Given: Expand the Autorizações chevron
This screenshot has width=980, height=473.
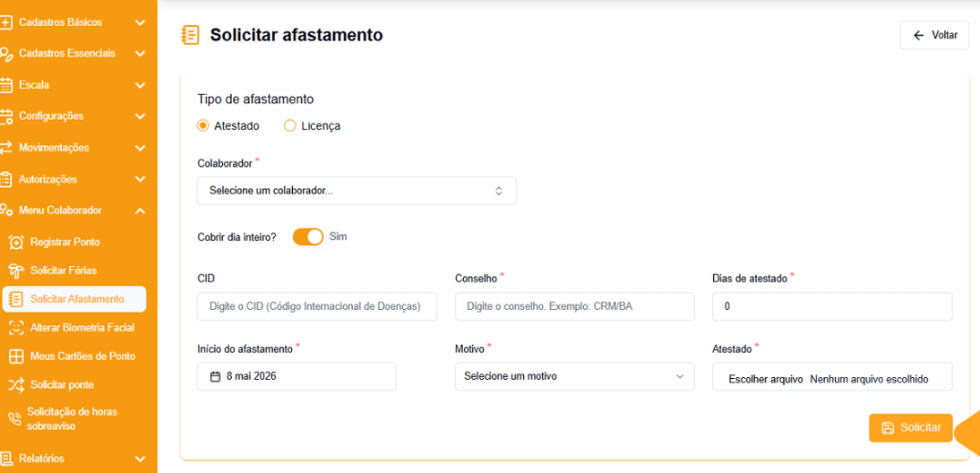Looking at the screenshot, I should pyautogui.click(x=140, y=179).
